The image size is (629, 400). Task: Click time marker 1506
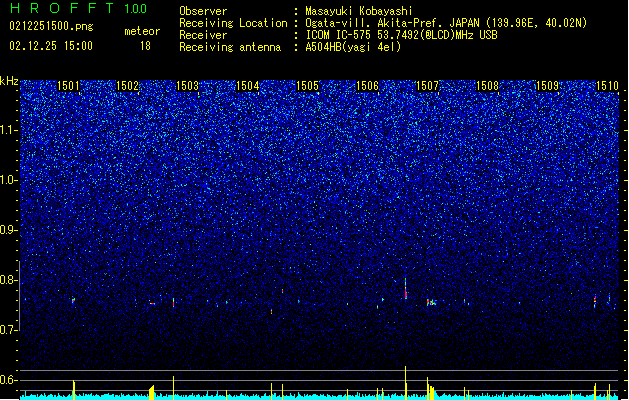tap(367, 85)
